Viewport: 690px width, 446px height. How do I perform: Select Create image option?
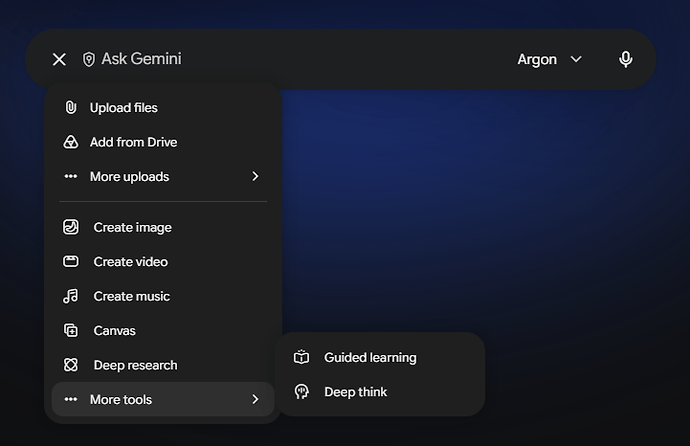click(163, 227)
